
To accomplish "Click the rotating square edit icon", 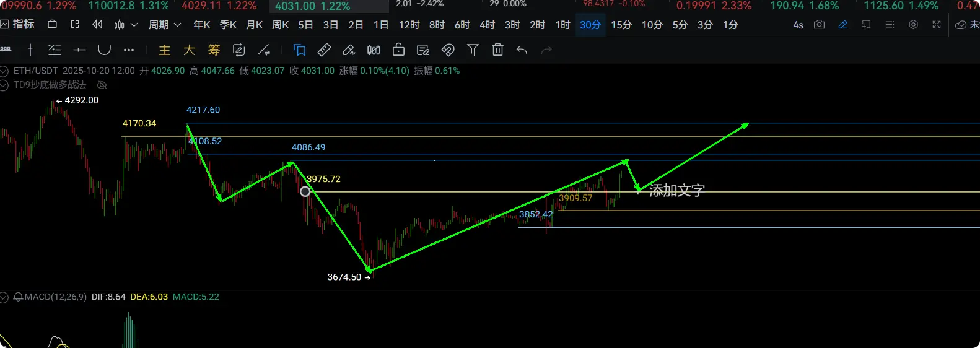I will 238,50.
